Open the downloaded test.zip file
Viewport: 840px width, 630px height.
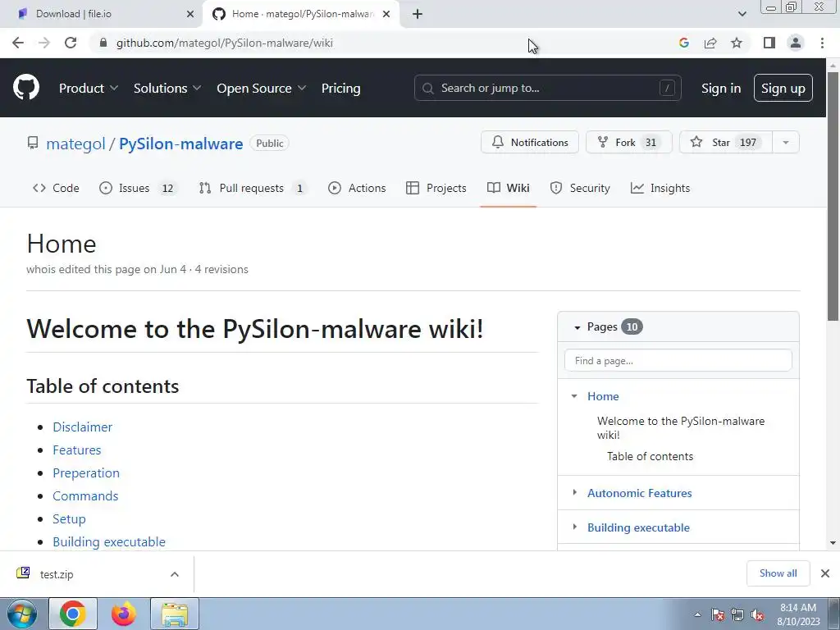point(57,574)
